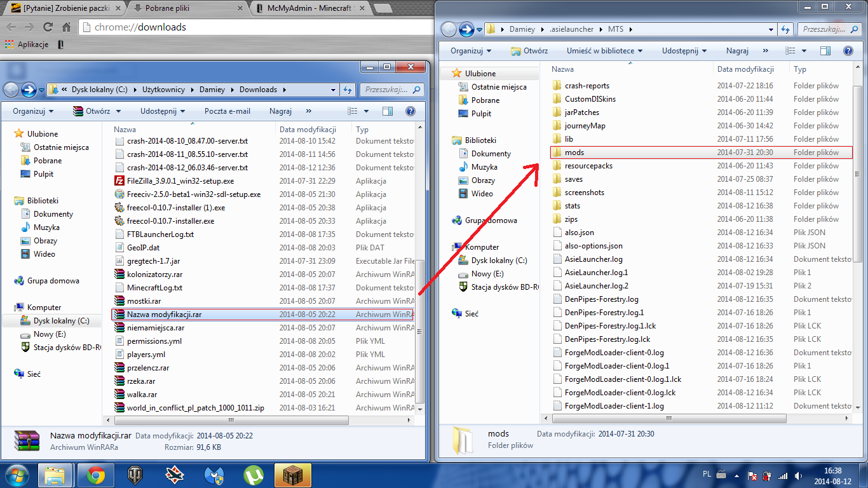Expand toolbar overflow chevron in MTS window

coord(767,51)
